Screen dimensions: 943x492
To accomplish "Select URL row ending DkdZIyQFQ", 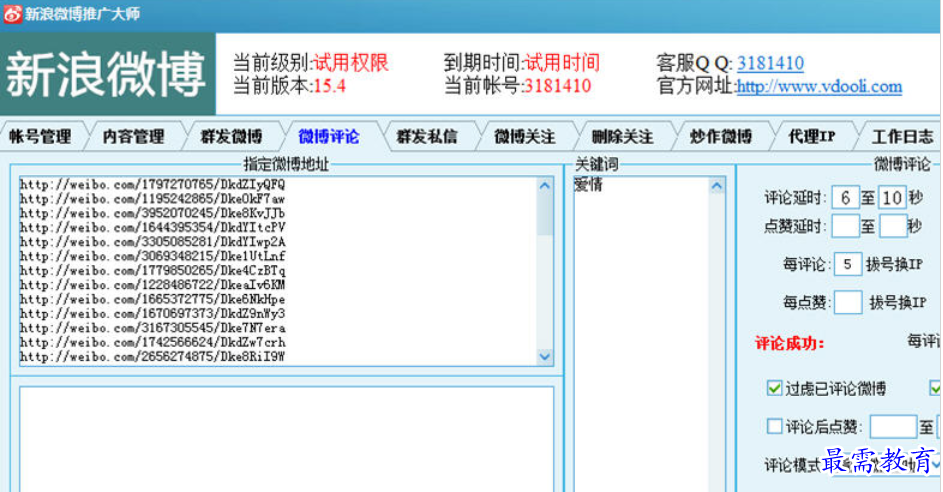I will pos(152,184).
